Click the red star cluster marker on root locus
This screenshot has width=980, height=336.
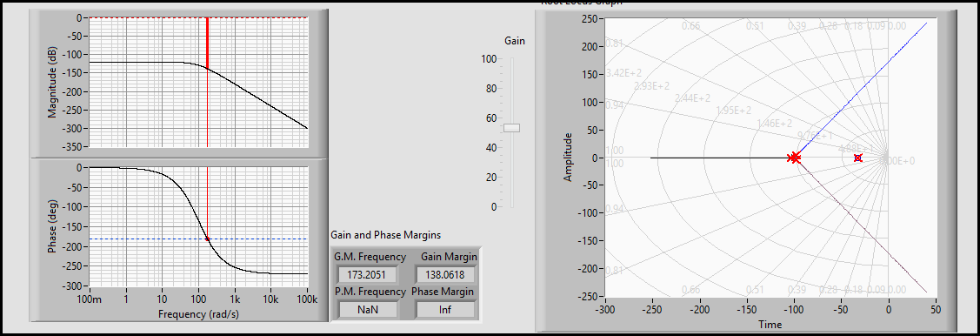pyautogui.click(x=794, y=158)
